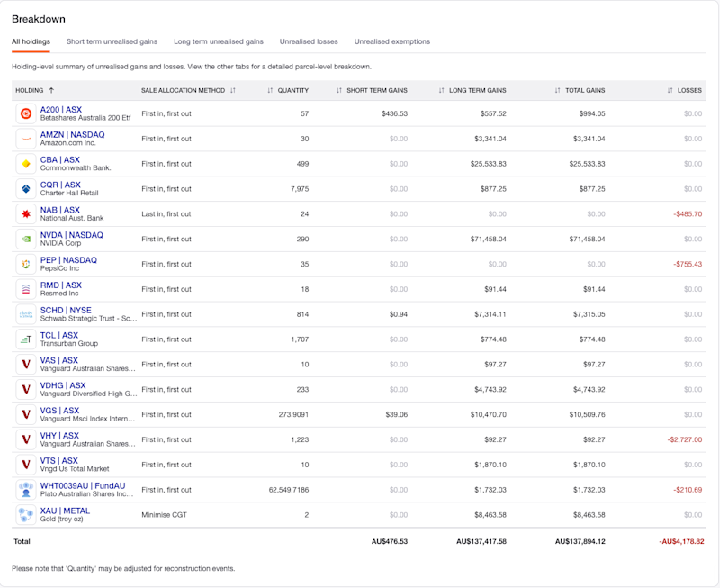Open the AMZN | NASDAQ holding link
This screenshot has width=720, height=588.
[73, 134]
